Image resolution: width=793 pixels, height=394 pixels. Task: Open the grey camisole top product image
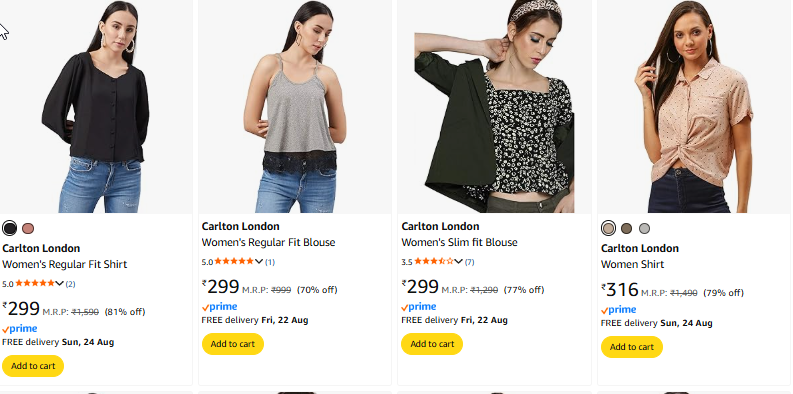coord(295,106)
